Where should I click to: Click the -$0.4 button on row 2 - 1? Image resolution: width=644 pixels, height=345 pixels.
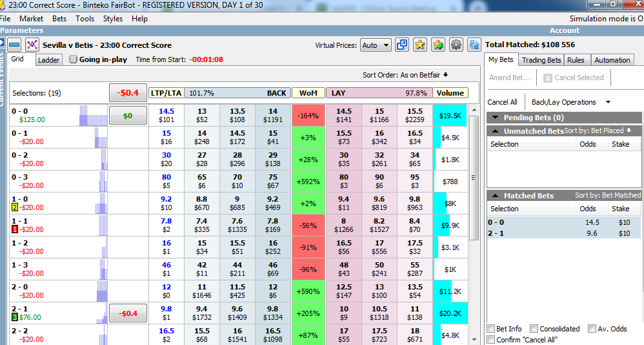click(128, 313)
